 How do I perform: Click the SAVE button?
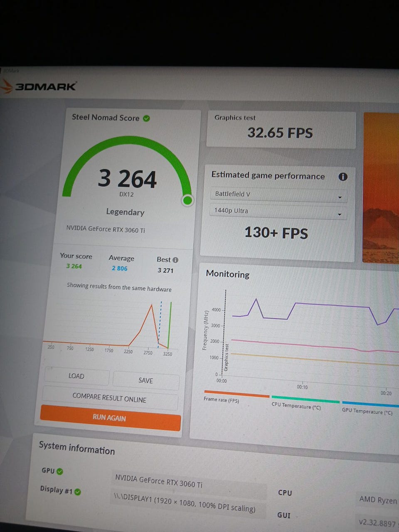coord(146,380)
